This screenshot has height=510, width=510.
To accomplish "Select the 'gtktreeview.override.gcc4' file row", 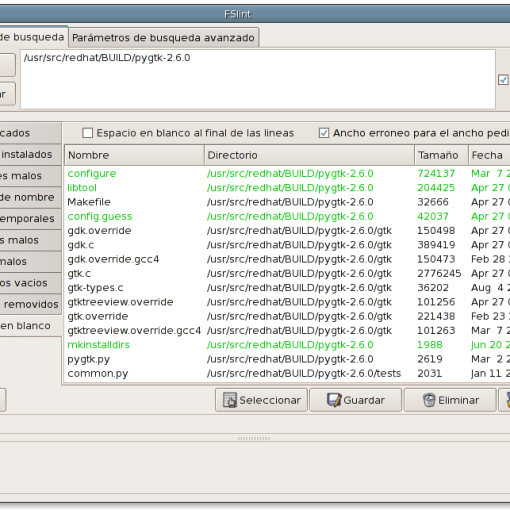I will [287, 331].
